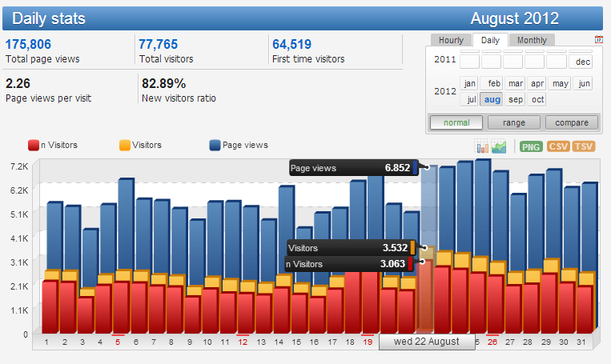Switch to the Monthly tab
The width and height of the screenshot is (611, 364).
coord(532,40)
